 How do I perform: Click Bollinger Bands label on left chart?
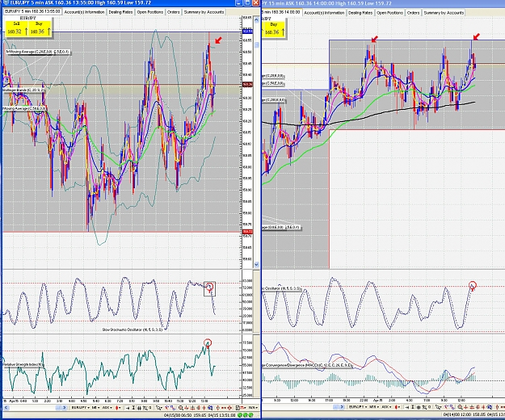click(23, 90)
